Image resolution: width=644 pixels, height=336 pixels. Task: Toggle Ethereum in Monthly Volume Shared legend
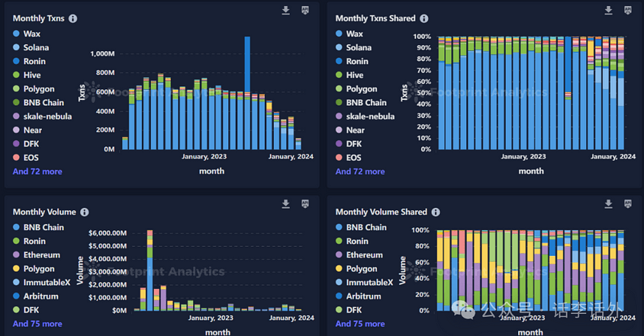(364, 255)
